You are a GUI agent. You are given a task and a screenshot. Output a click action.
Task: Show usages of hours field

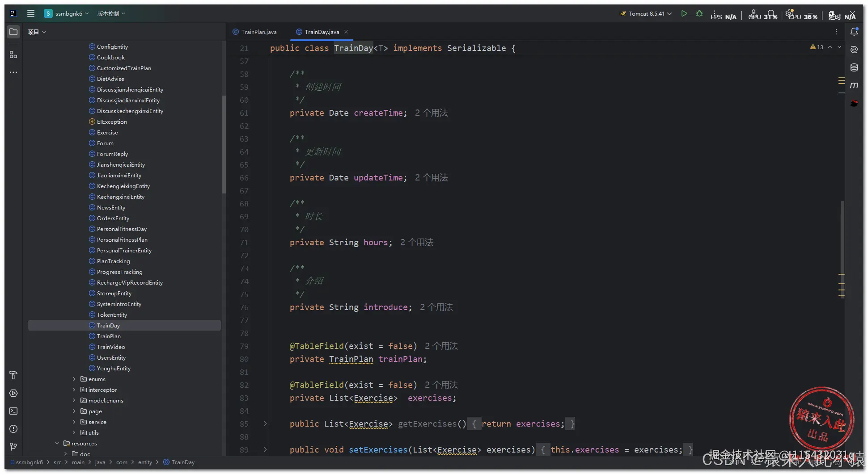point(417,243)
